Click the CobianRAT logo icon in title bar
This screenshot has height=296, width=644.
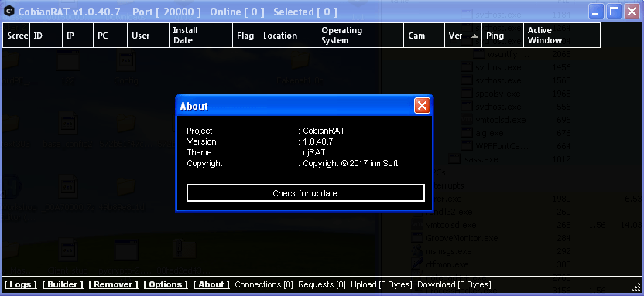pos(9,12)
